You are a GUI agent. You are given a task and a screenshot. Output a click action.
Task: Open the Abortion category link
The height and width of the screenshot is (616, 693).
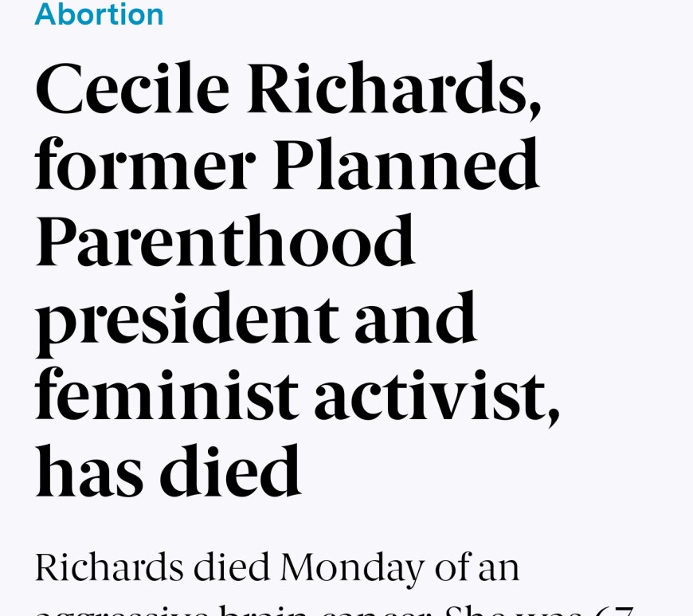click(x=99, y=14)
